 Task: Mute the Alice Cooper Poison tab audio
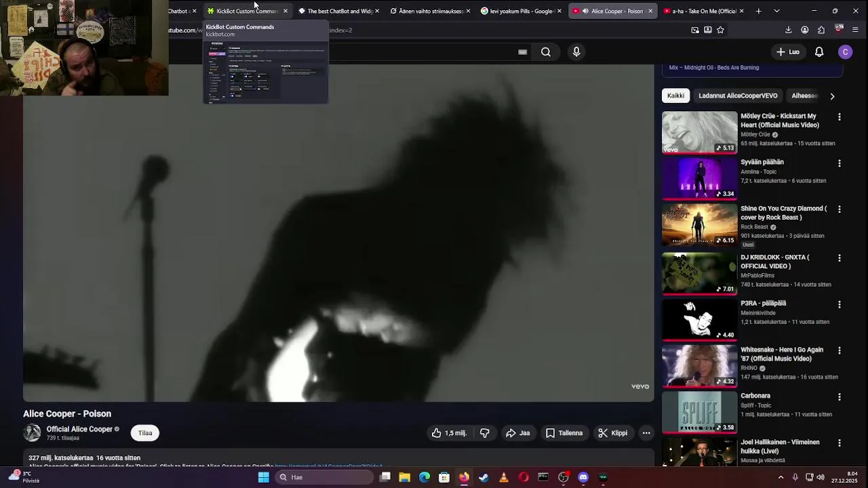tap(585, 11)
